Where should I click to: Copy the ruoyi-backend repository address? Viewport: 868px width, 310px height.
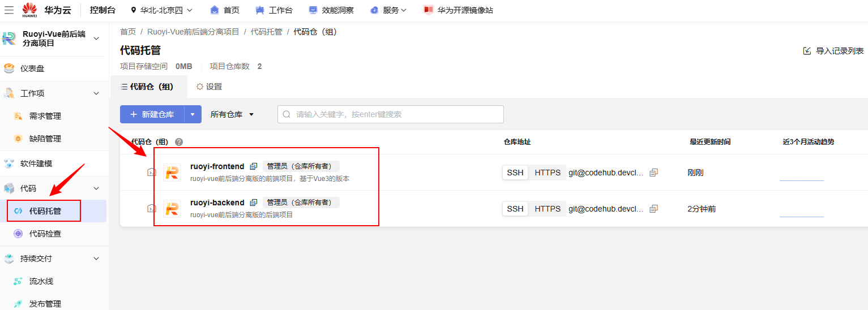click(653, 208)
